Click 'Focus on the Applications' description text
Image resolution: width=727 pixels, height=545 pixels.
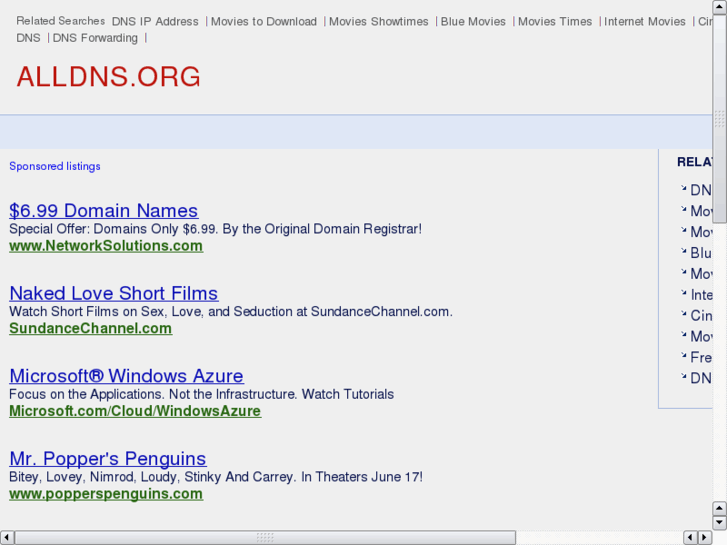[202, 394]
